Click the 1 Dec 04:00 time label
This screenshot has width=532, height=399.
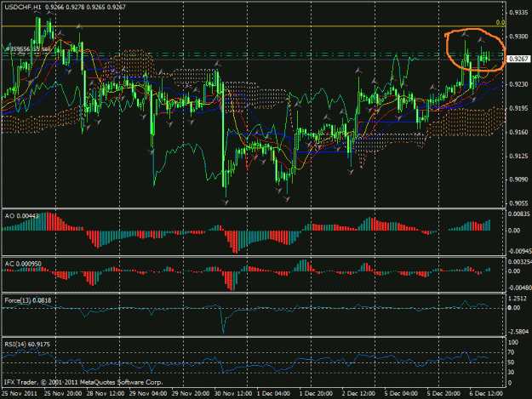(273, 394)
